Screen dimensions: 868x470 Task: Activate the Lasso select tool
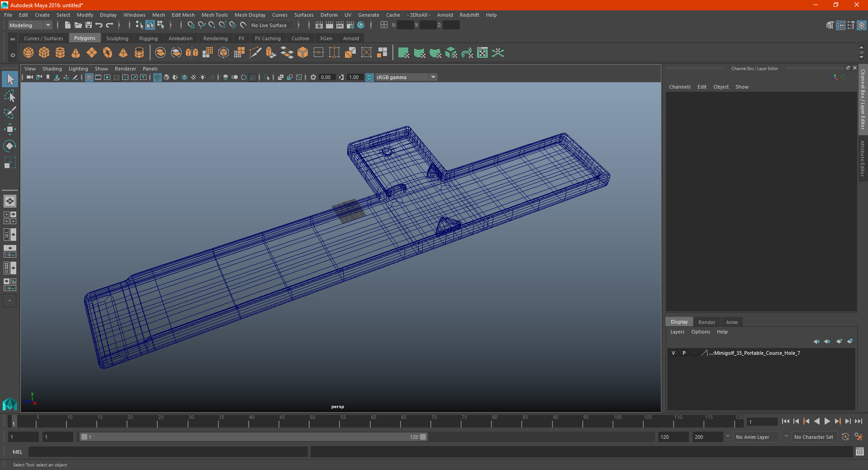(x=9, y=96)
